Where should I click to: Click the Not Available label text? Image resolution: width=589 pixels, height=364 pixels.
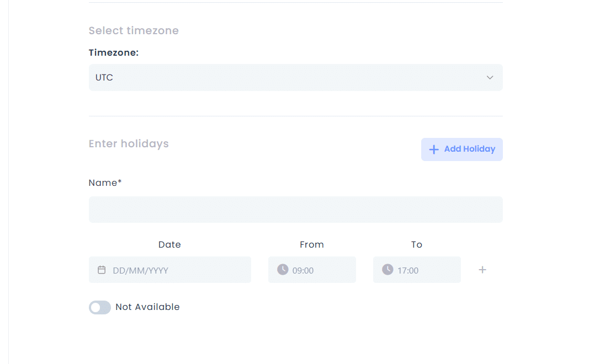[x=147, y=307]
